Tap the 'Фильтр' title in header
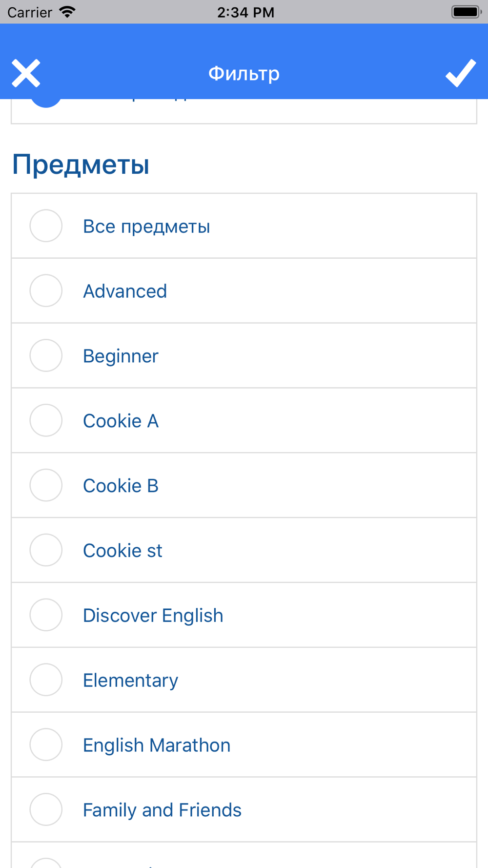 coord(244,74)
